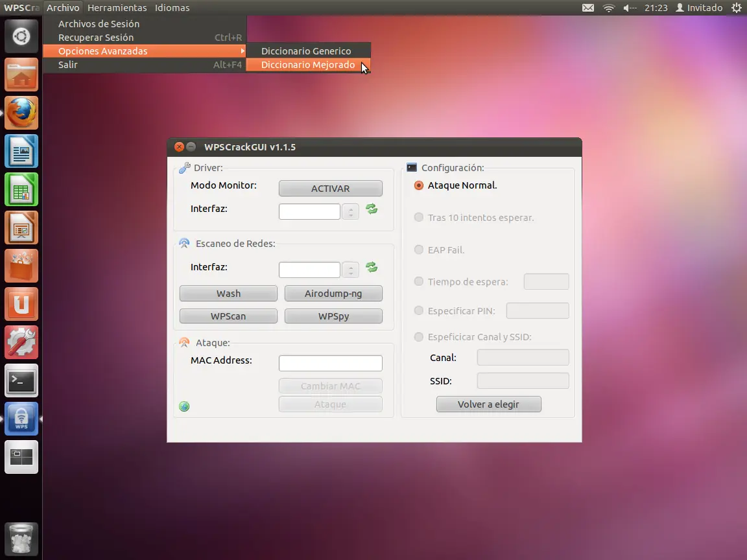Open the mail indicator in top panel
The height and width of the screenshot is (560, 747).
(588, 8)
